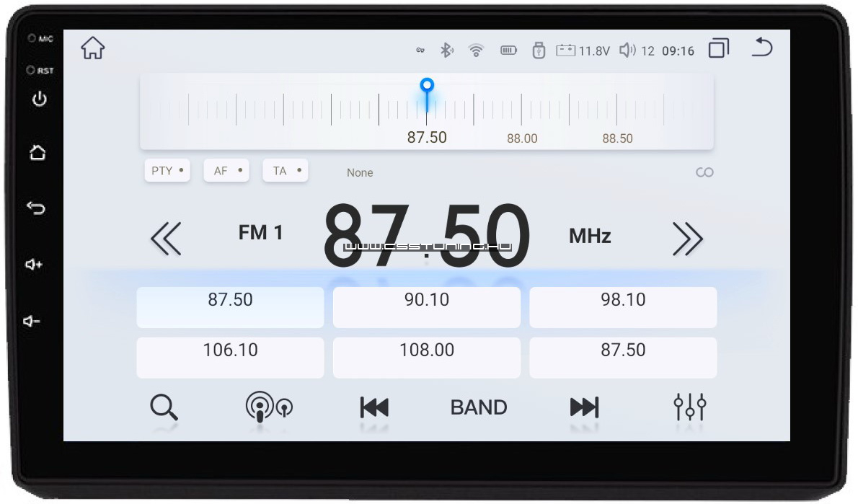This screenshot has width=858, height=504.
Task: Decrease volume with side button
Action: (35, 321)
